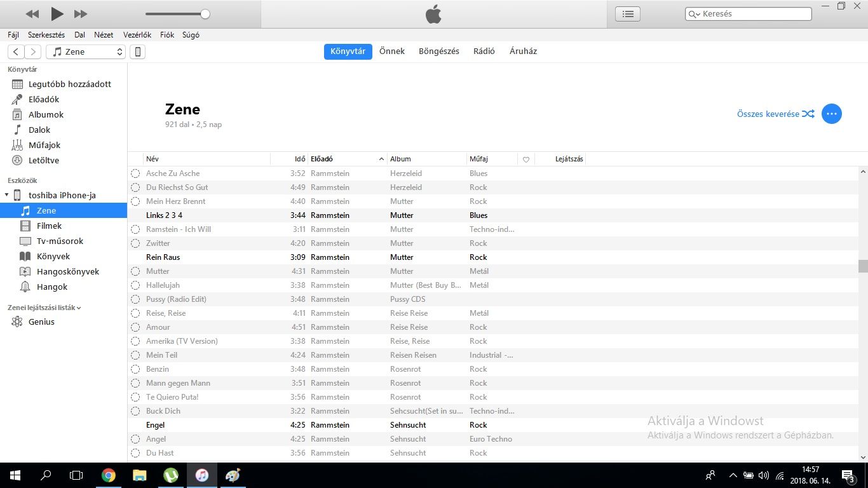Open Chrome from the taskbar
The width and height of the screenshot is (868, 488).
[x=109, y=475]
